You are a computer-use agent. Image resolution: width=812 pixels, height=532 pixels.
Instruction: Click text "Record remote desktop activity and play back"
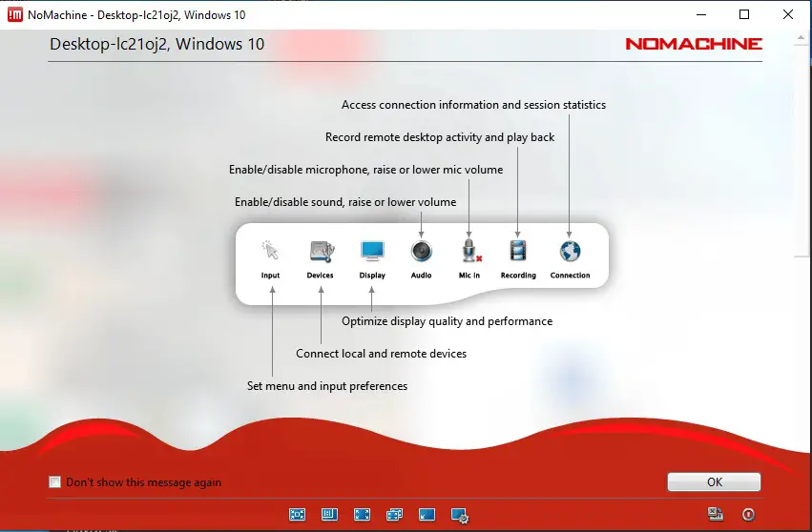point(440,137)
